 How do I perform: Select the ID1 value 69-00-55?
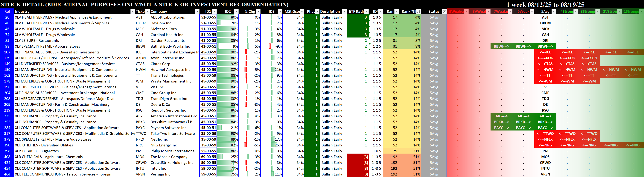[208, 157]
